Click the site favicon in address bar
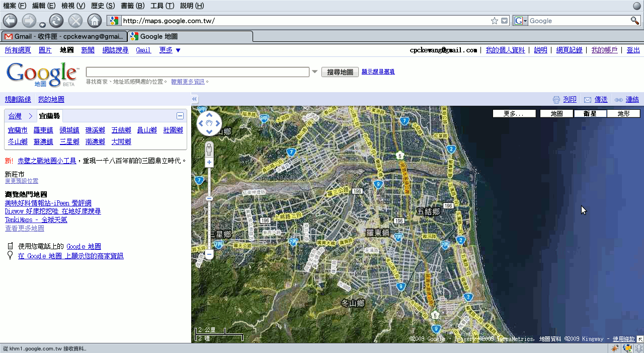 [114, 21]
